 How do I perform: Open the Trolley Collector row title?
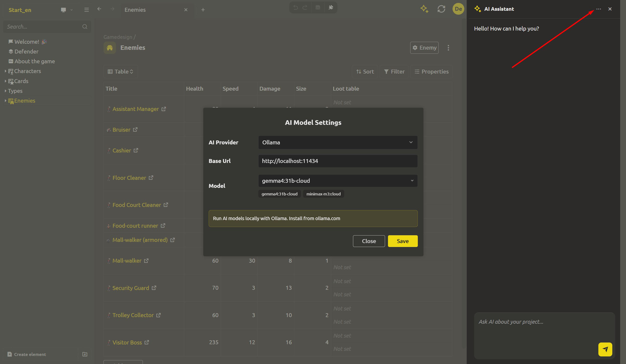pos(133,315)
